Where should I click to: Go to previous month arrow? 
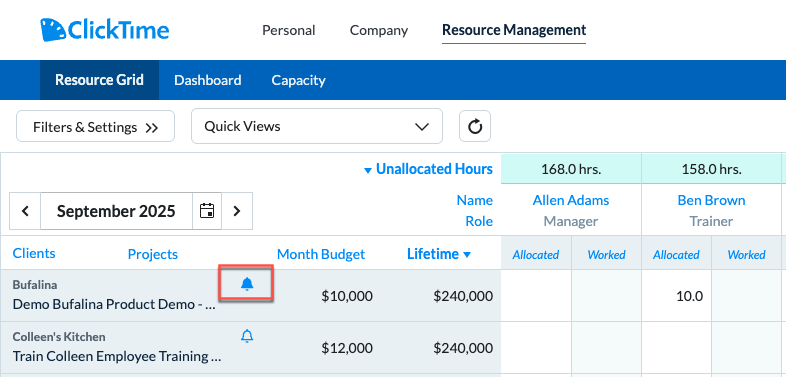pyautogui.click(x=25, y=211)
